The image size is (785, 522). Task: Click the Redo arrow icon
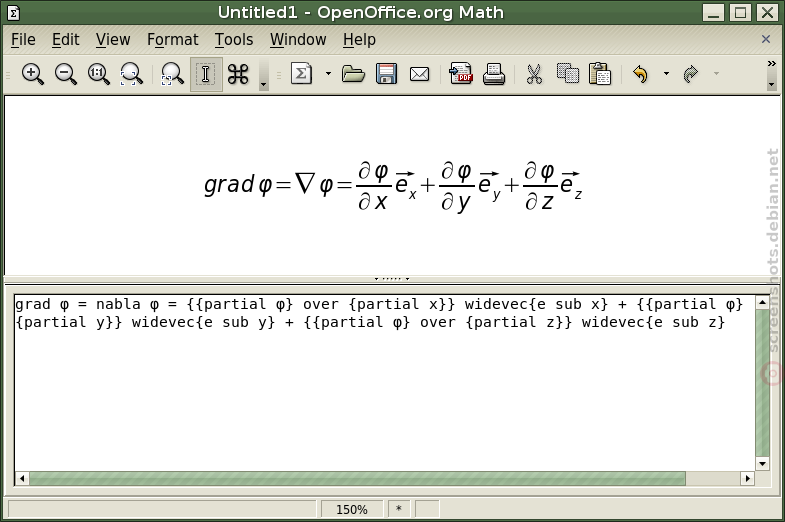coord(690,75)
